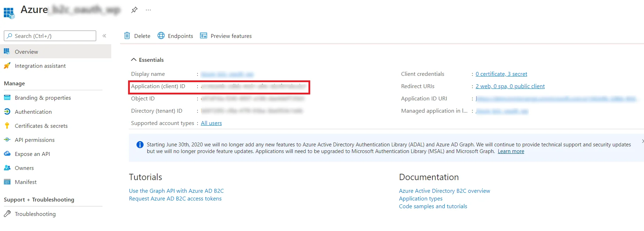Click the Directory (tenant) ID value
644x231 pixels.
(x=252, y=111)
